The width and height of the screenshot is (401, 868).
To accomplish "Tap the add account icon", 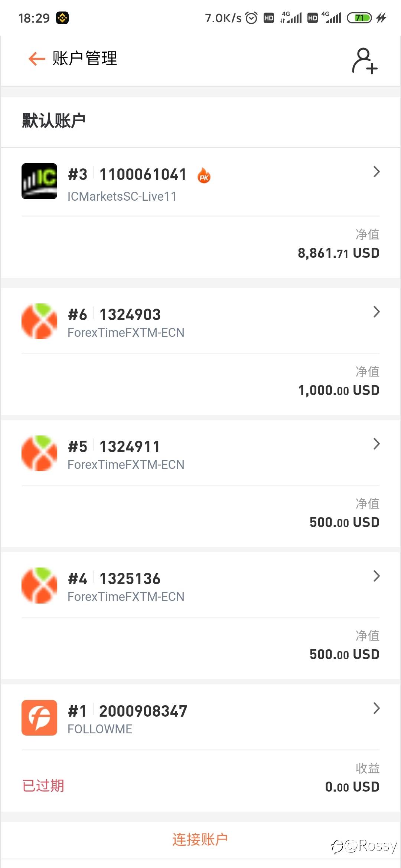I will [364, 60].
